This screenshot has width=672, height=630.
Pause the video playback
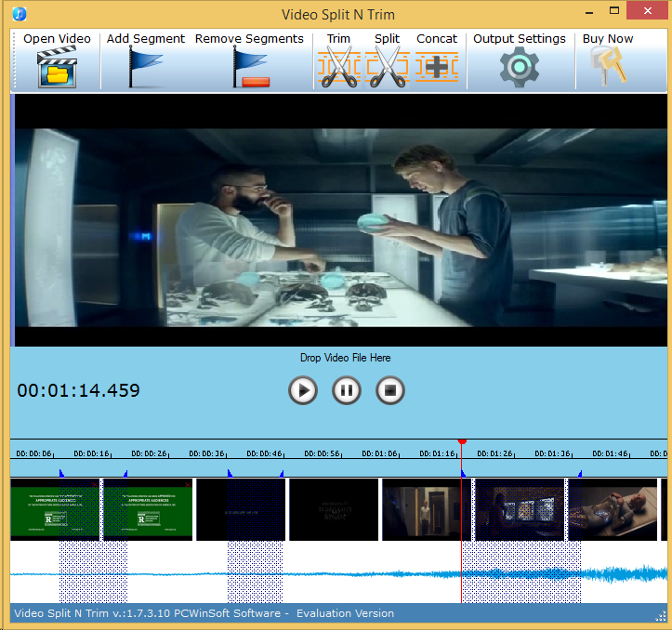coord(347,390)
